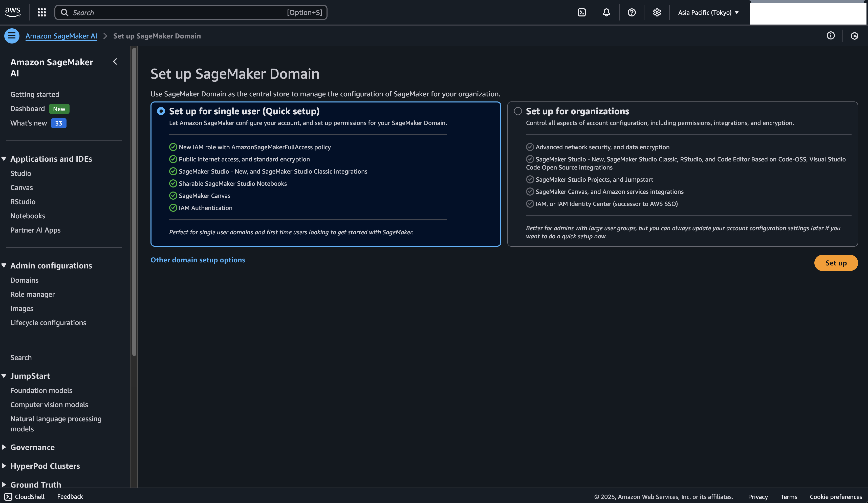Image resolution: width=868 pixels, height=503 pixels.
Task: Toggle the side navigation hamburger button
Action: point(12,36)
